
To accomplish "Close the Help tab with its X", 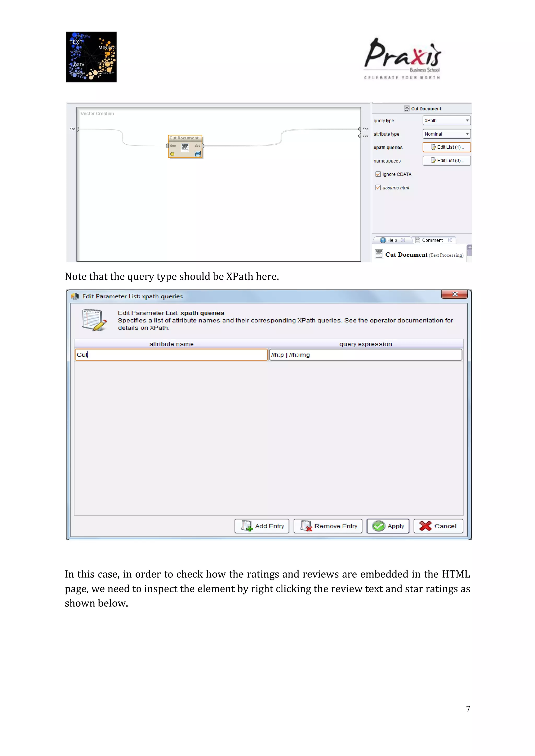I will (x=403, y=240).
